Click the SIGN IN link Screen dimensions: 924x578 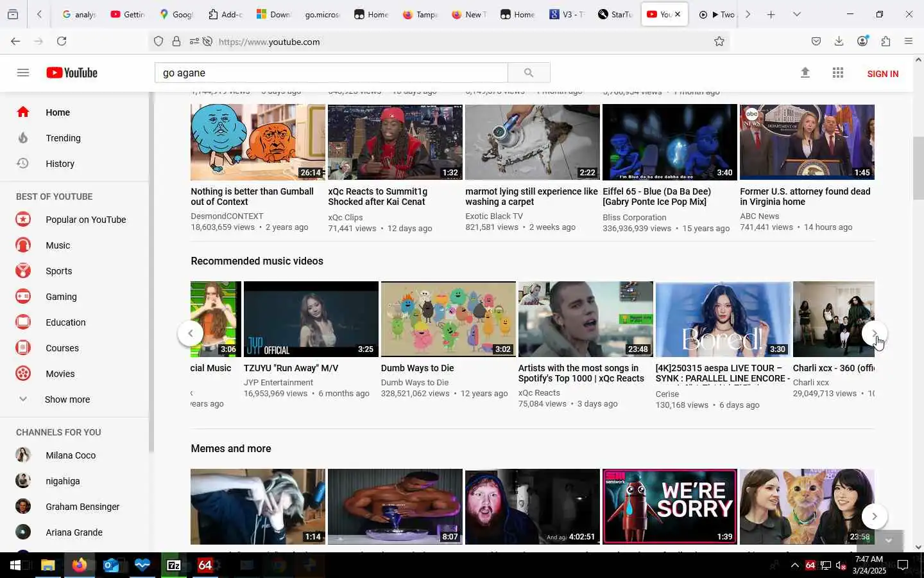[x=882, y=73]
